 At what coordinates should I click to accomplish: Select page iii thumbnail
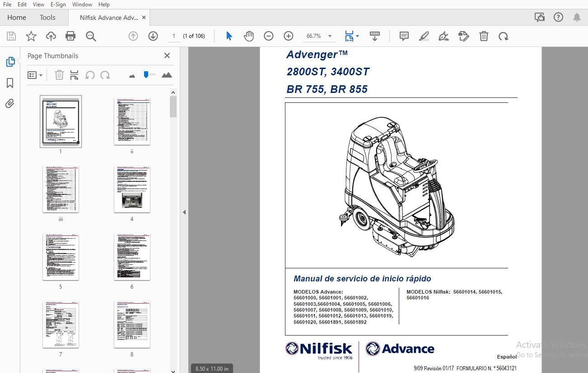(x=61, y=189)
